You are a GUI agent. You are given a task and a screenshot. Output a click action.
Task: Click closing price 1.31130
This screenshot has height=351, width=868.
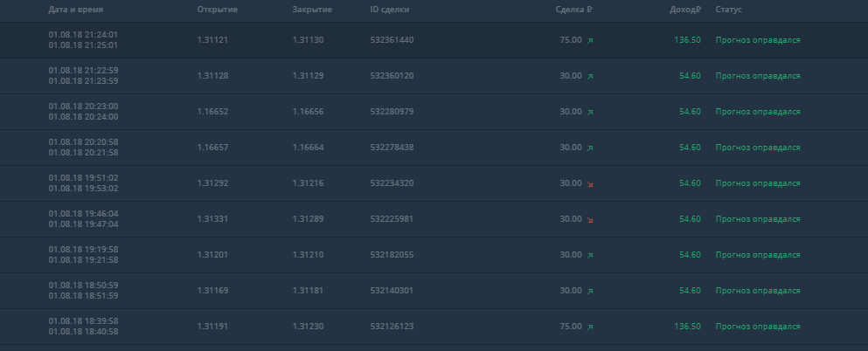[x=308, y=40]
